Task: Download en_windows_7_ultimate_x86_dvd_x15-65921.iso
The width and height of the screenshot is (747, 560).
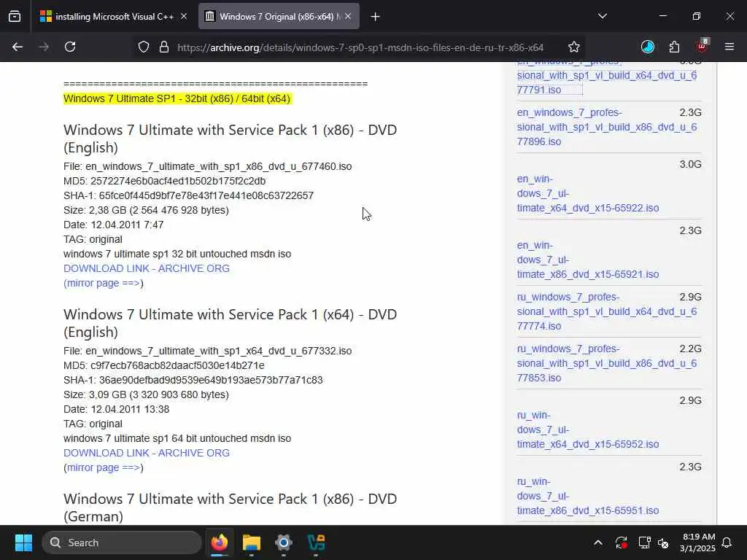Action: tap(588, 260)
